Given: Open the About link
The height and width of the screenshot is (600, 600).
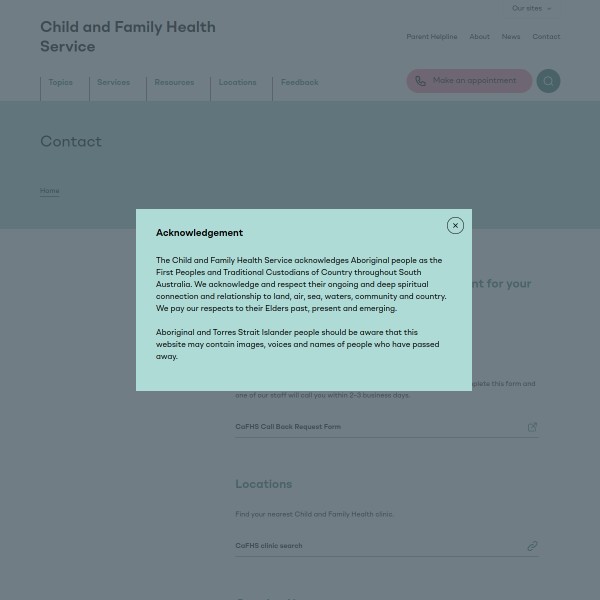Looking at the screenshot, I should (480, 37).
